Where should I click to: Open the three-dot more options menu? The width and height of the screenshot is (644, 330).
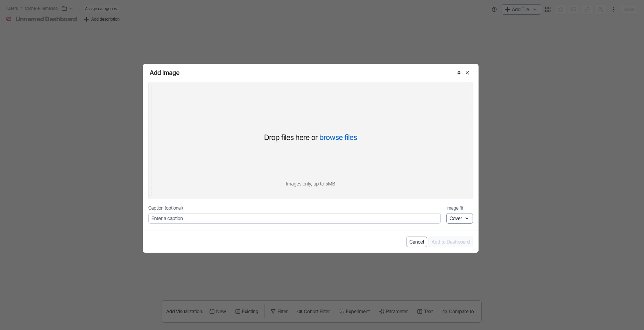613,9
